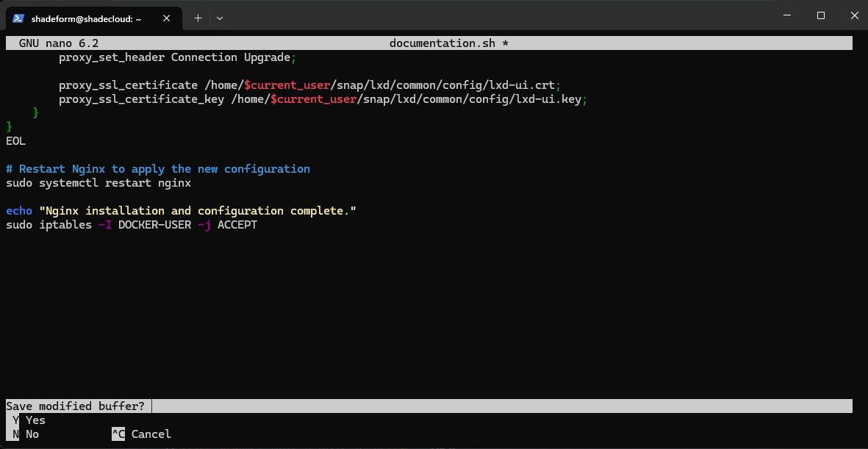The image size is (868, 449).
Task: Click the window close icon
Action: [x=854, y=15]
